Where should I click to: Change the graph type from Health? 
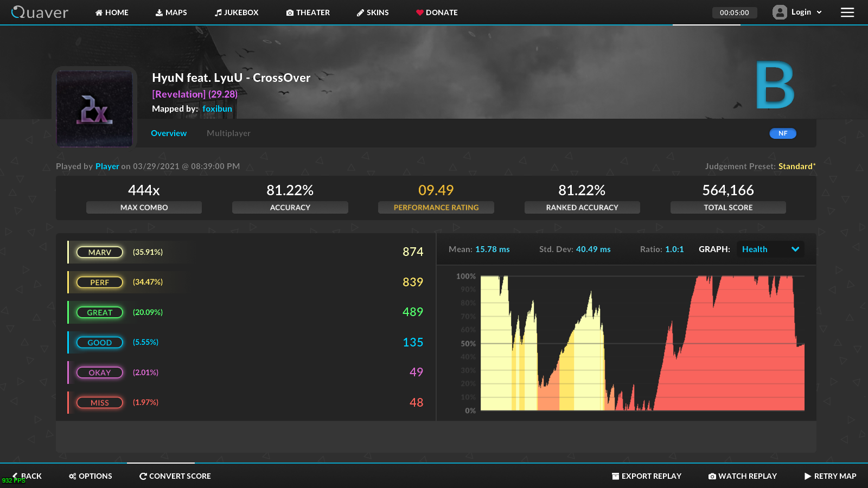[x=770, y=249]
